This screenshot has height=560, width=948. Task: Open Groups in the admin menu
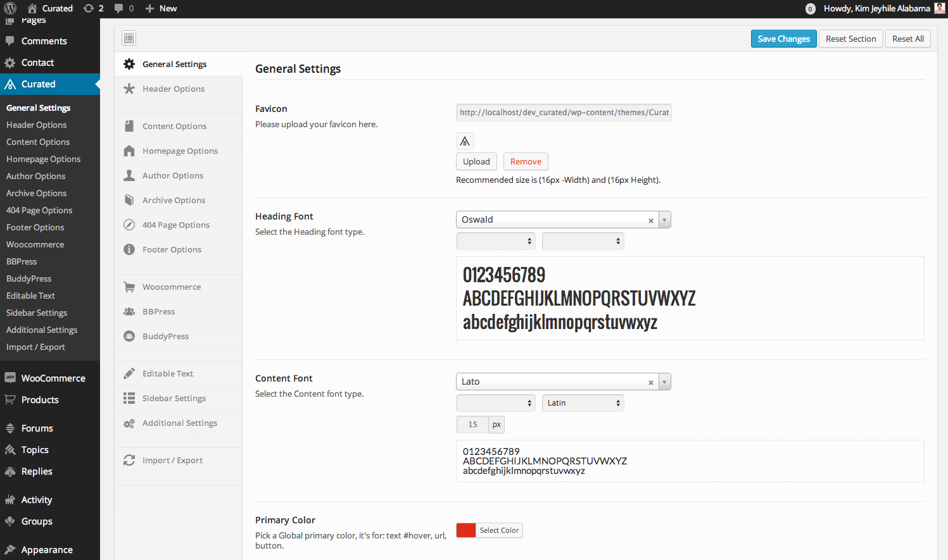(x=50, y=521)
